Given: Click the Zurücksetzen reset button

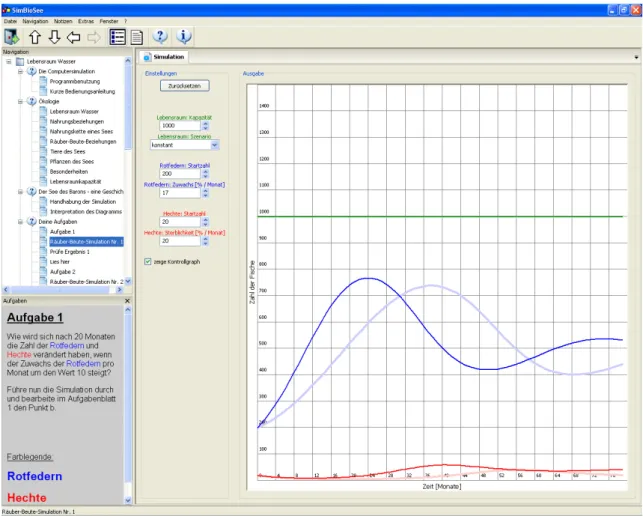Looking at the screenshot, I should (x=185, y=86).
